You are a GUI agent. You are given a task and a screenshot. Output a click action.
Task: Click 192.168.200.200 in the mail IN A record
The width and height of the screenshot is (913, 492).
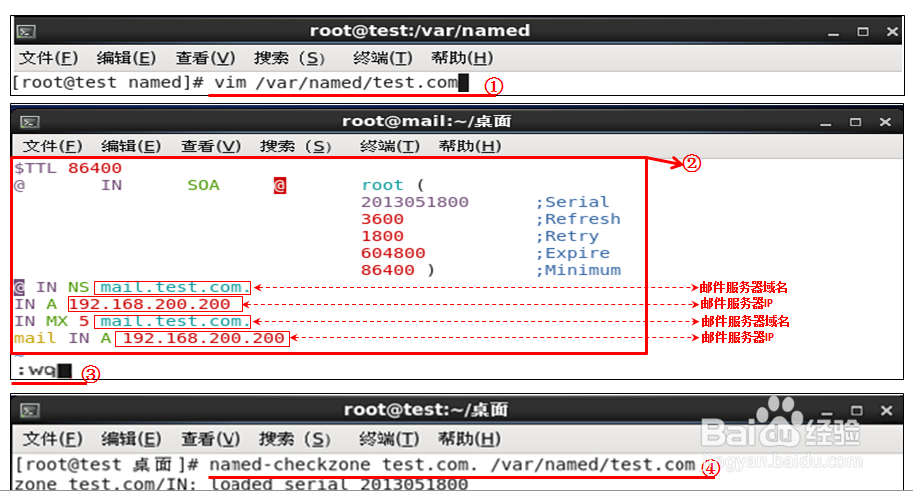[202, 338]
